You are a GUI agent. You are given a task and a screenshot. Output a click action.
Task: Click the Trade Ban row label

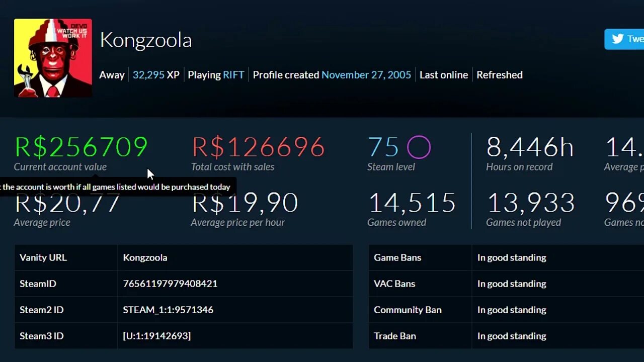click(x=395, y=336)
